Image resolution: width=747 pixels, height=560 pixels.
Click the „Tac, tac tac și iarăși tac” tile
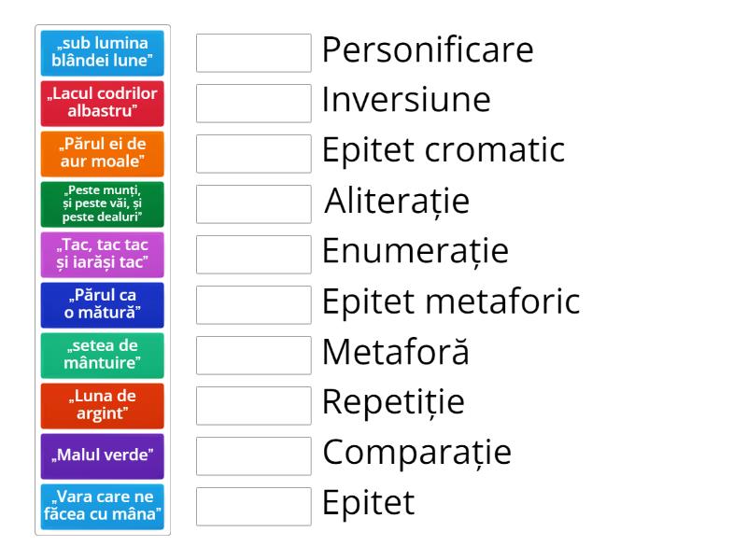(x=103, y=255)
